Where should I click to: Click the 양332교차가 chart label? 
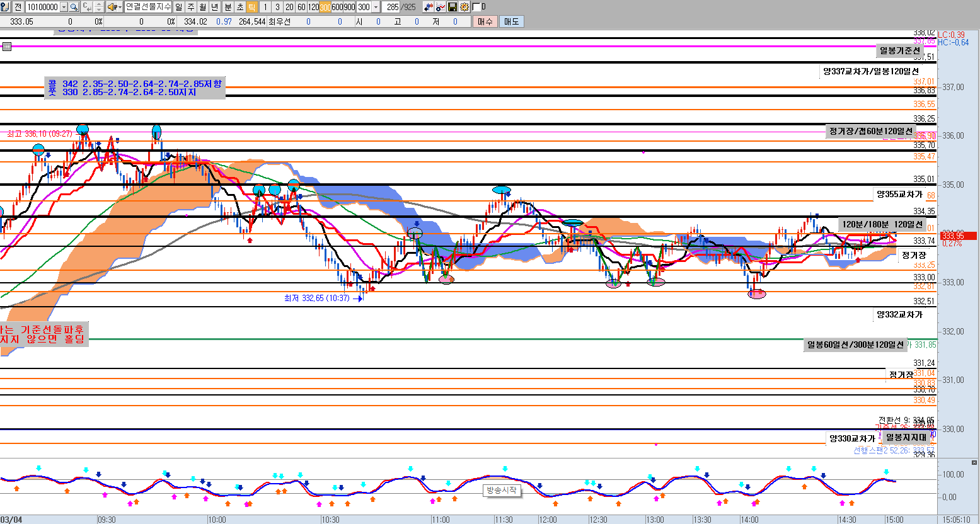coord(899,314)
